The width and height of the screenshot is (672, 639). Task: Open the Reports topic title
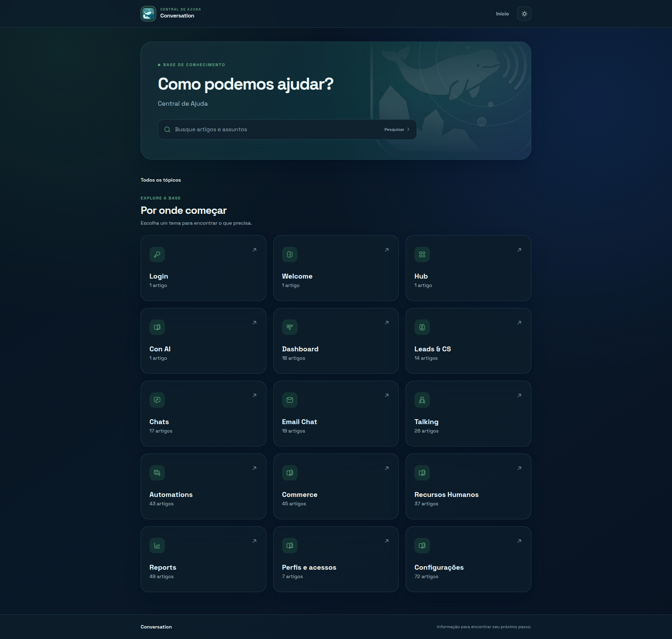(x=163, y=568)
